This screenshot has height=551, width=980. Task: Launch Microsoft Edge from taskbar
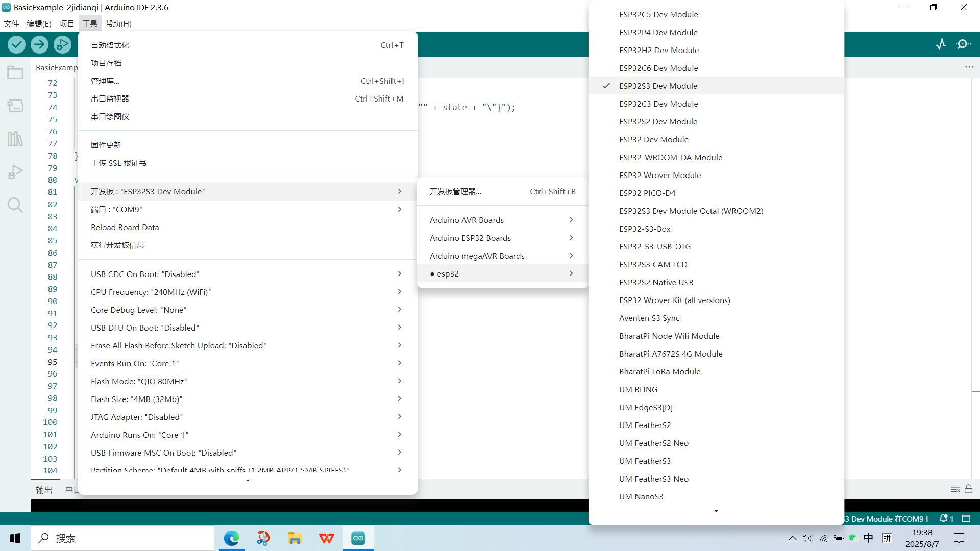[x=232, y=538]
